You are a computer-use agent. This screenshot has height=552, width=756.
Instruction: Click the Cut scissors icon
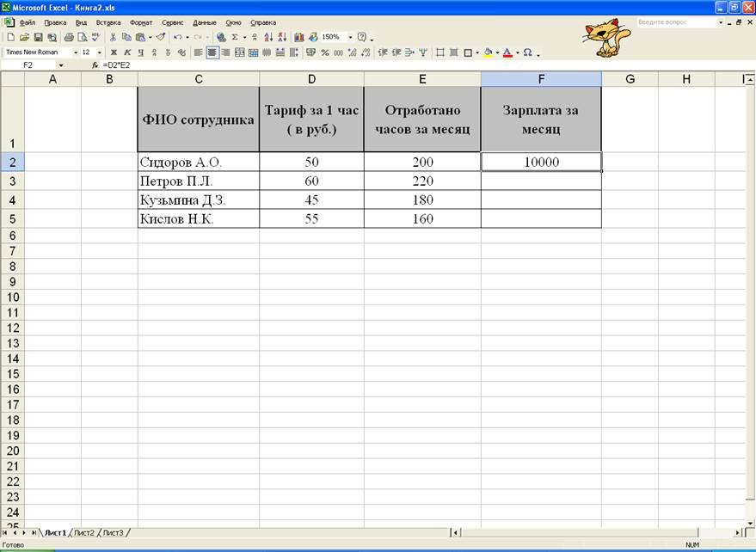[x=113, y=38]
